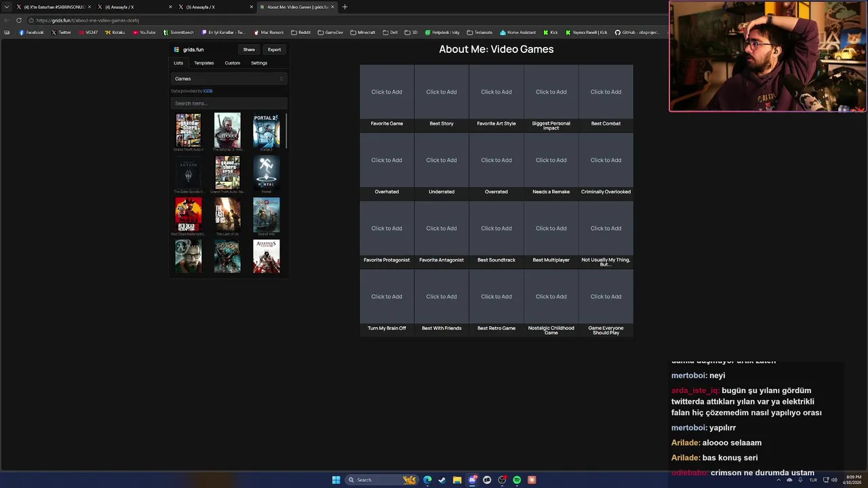
Task: Open the Helpdesk bookmark
Action: click(x=442, y=33)
